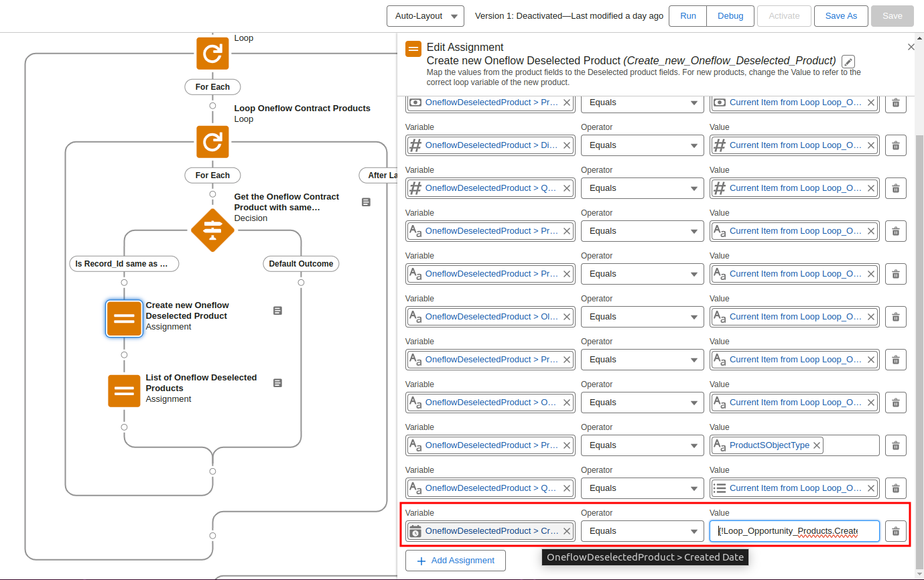This screenshot has width=924, height=580.
Task: Click the OneflowDeselectedProduct > Created Date tooltip
Action: pos(645,557)
